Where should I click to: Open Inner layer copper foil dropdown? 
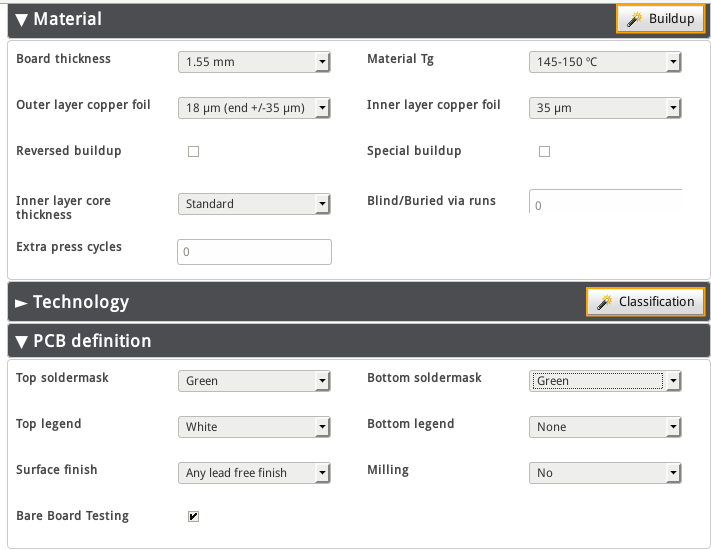(605, 108)
